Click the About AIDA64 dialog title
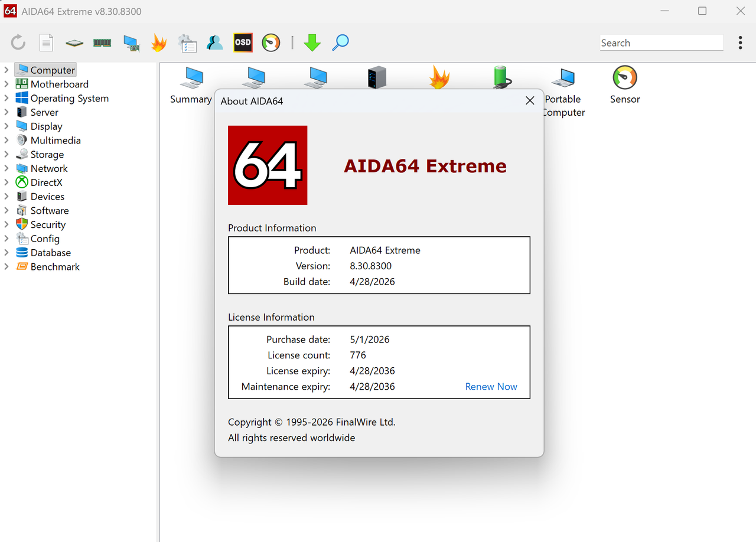 (252, 101)
